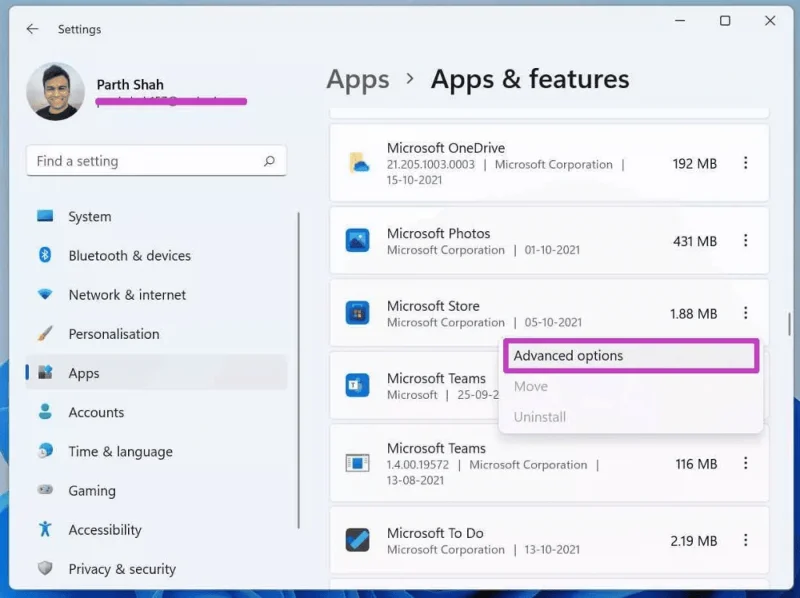Go to Apps breadcrumb link
This screenshot has width=800, height=598.
[358, 80]
